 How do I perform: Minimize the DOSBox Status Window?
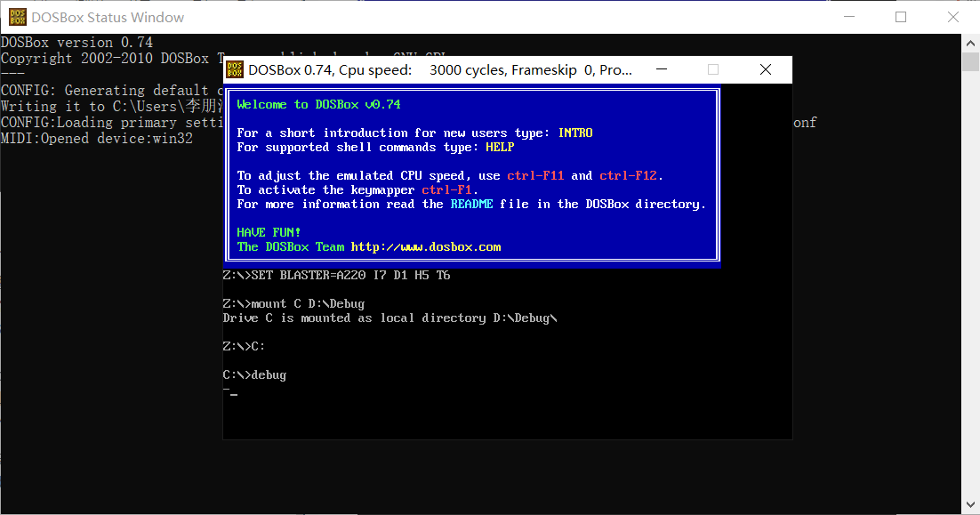coord(848,17)
